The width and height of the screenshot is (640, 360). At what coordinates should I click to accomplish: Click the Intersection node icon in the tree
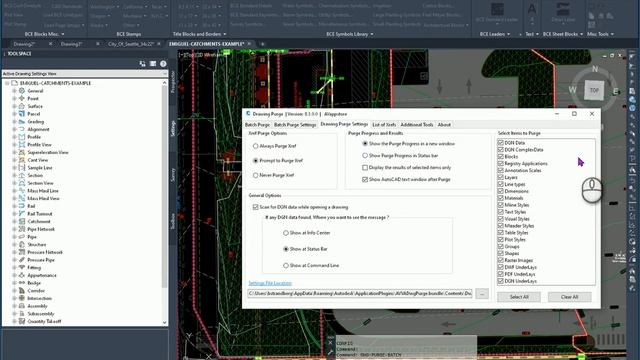(x=22, y=298)
